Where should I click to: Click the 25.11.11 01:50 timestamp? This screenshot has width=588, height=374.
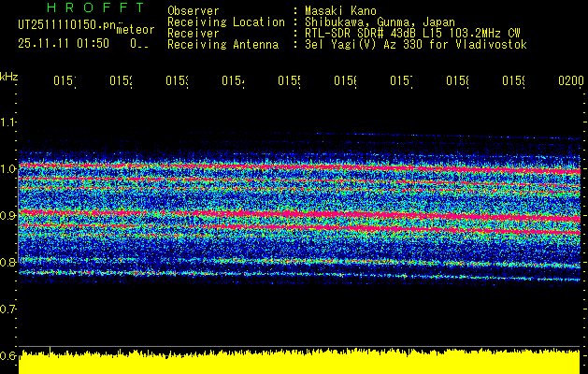[64, 43]
